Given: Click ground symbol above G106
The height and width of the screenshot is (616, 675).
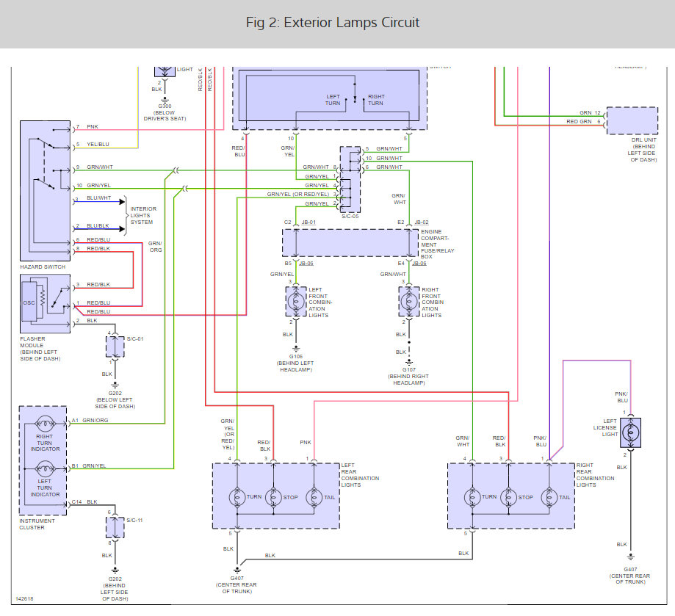Looking at the screenshot, I should [296, 349].
